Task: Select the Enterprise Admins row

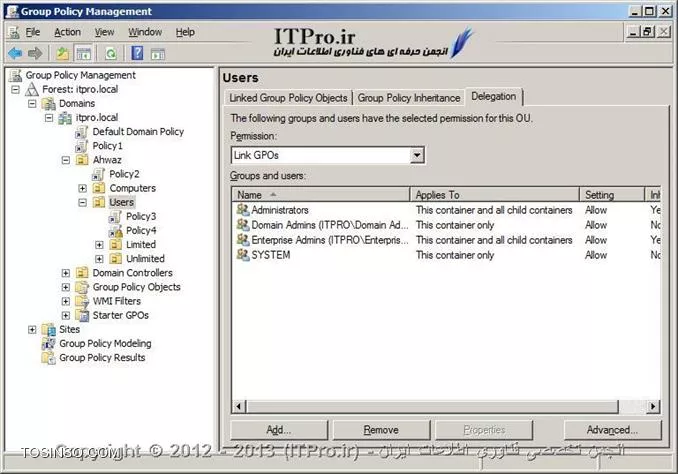Action: tap(448, 240)
